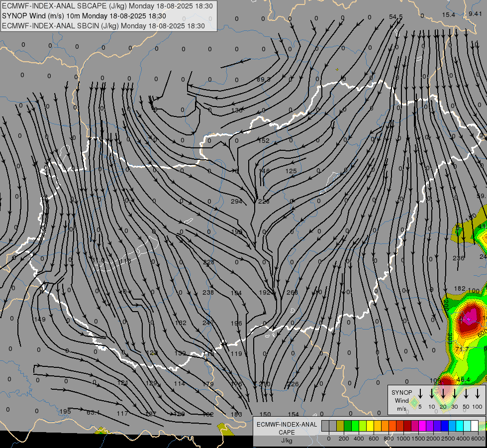Click the map value 294
Image resolution: width=487 pixels, height=448 pixels.
click(236, 202)
